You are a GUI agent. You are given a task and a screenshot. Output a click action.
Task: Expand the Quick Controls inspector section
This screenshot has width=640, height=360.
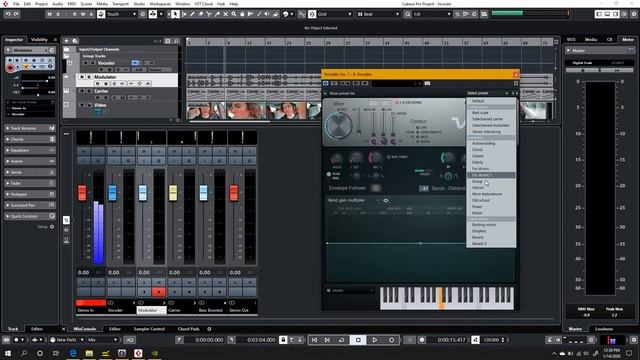[29, 216]
